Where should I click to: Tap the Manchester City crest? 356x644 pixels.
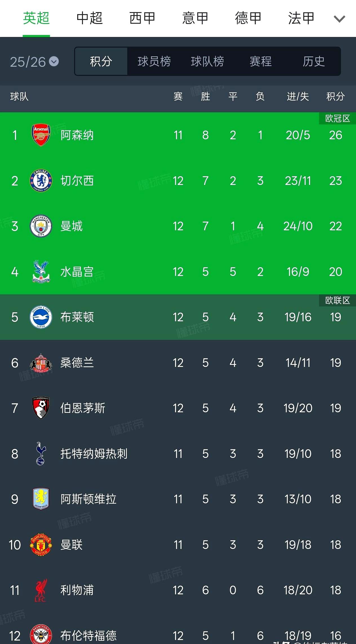click(x=41, y=226)
